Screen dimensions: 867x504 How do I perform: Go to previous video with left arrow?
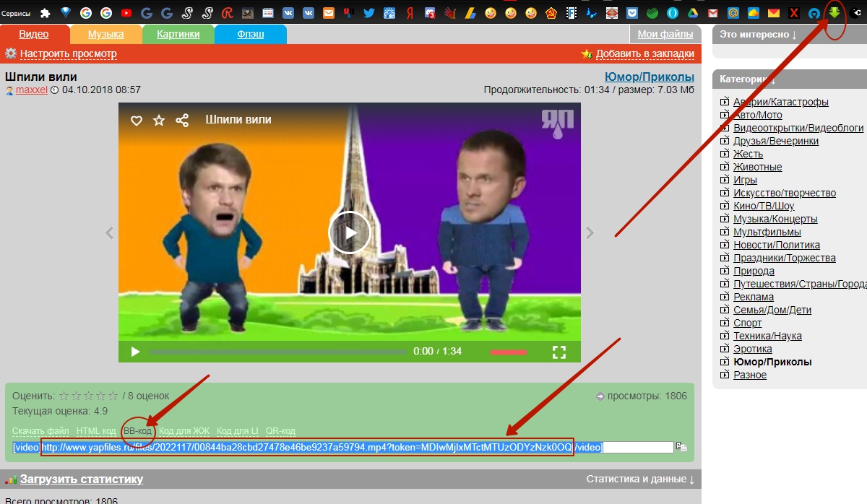[110, 233]
